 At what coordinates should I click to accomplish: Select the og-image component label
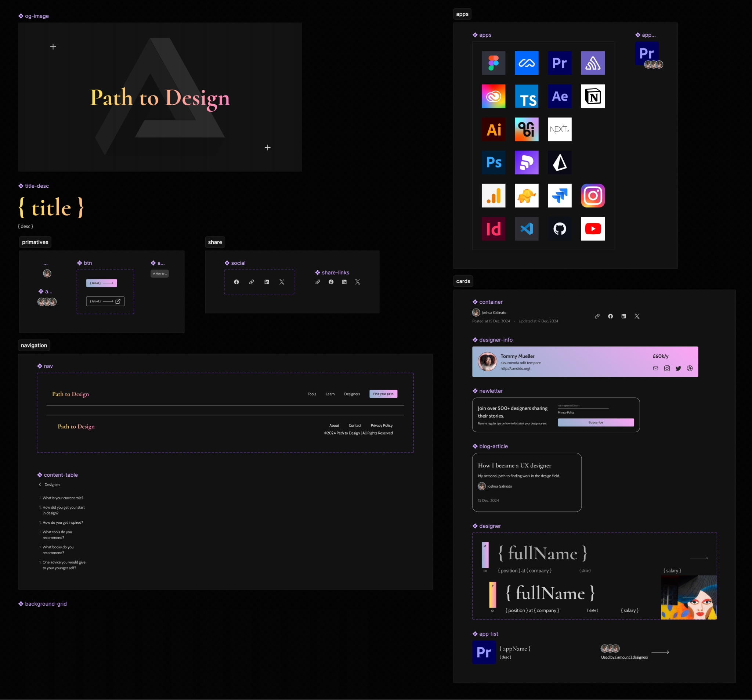click(x=34, y=16)
